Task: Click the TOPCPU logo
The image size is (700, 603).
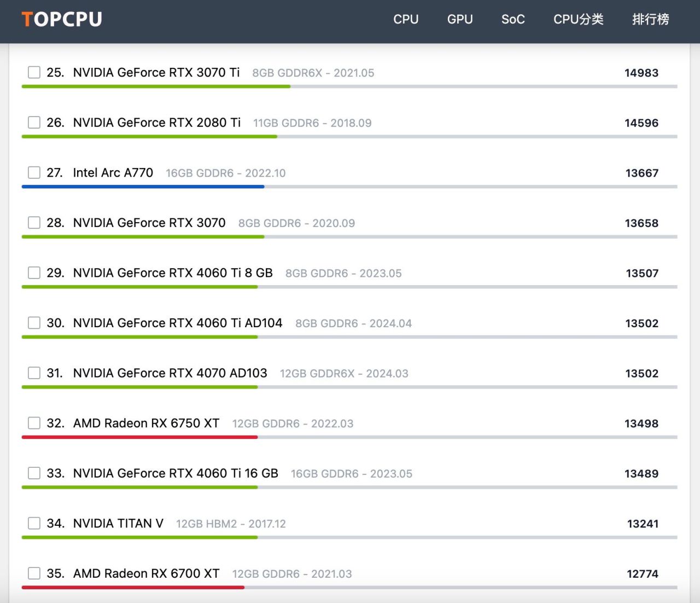Action: (62, 19)
